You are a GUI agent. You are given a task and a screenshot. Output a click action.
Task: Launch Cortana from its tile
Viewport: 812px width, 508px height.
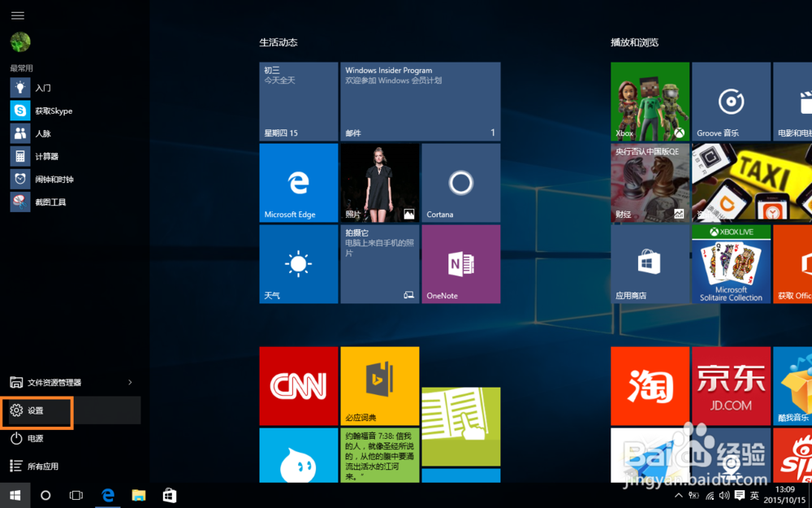coord(460,182)
